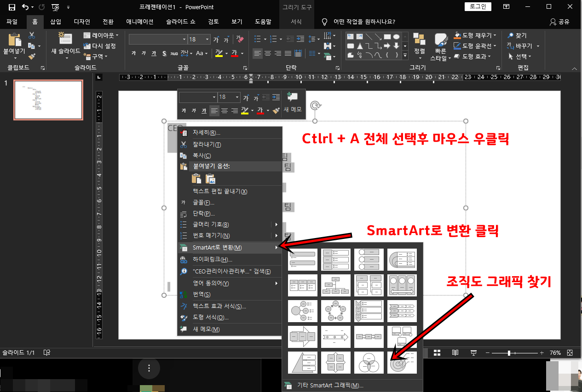582x392 pixels.
Task: Click the Quick Styles (빠른 스타일) icon
Action: [441, 40]
